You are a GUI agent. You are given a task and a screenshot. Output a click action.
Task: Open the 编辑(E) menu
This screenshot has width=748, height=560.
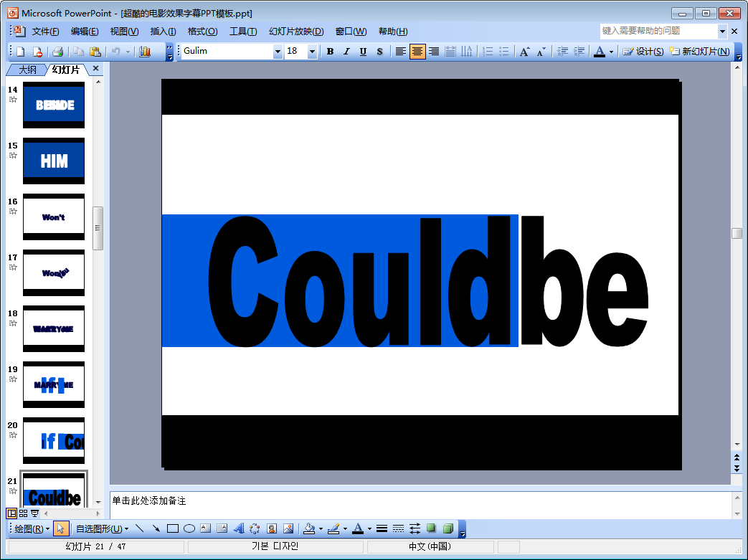coord(85,32)
